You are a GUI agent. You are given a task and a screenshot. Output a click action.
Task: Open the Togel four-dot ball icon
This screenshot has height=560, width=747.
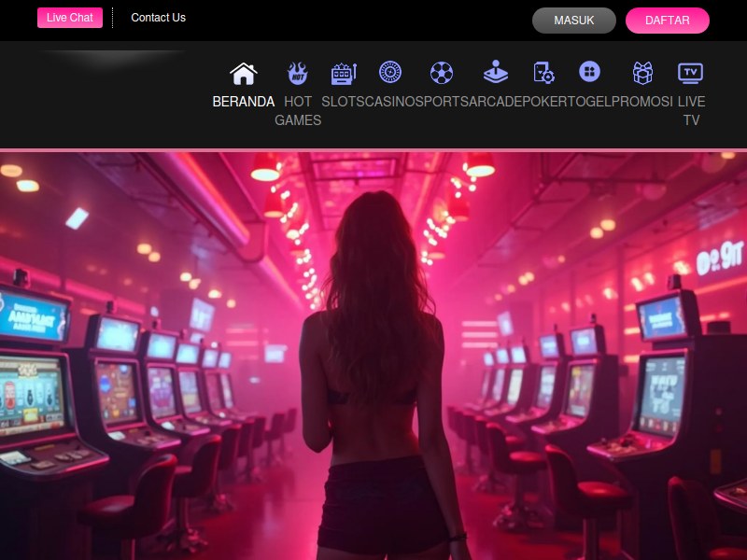click(x=589, y=72)
